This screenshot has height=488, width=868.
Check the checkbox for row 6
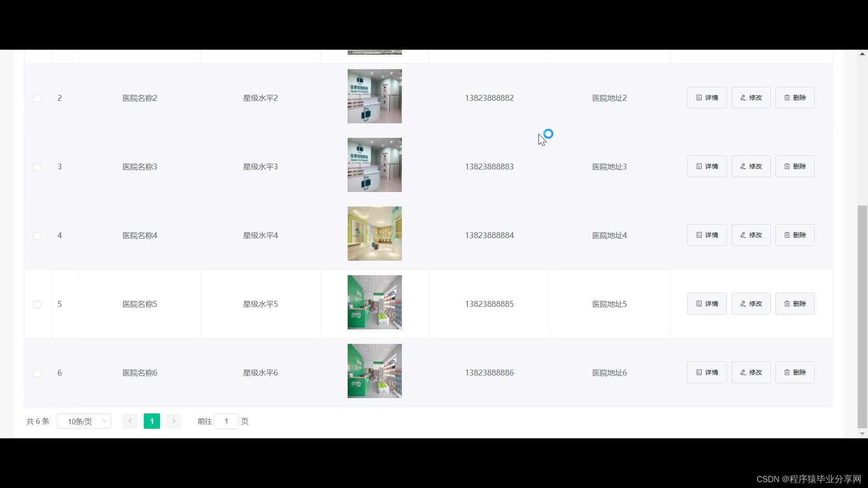click(x=37, y=373)
